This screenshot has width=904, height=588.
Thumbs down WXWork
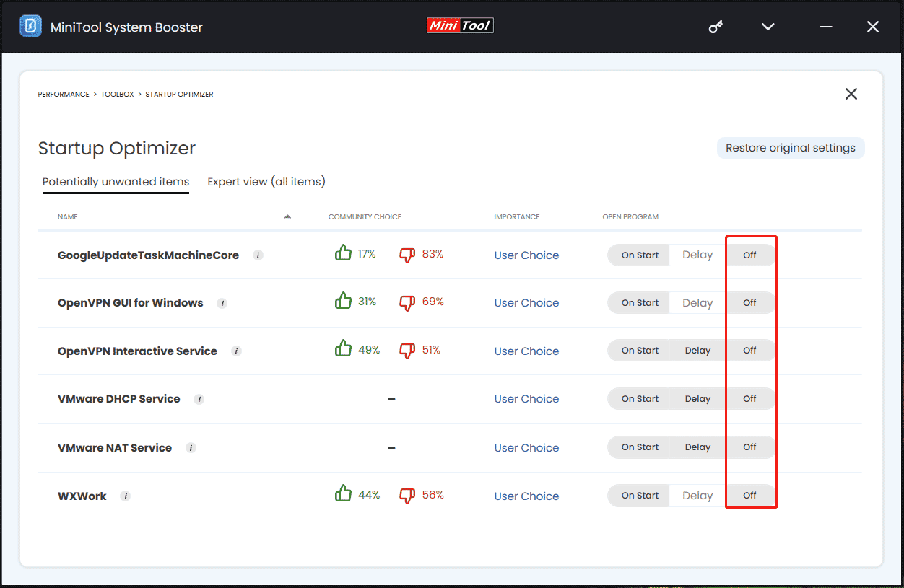(x=408, y=496)
